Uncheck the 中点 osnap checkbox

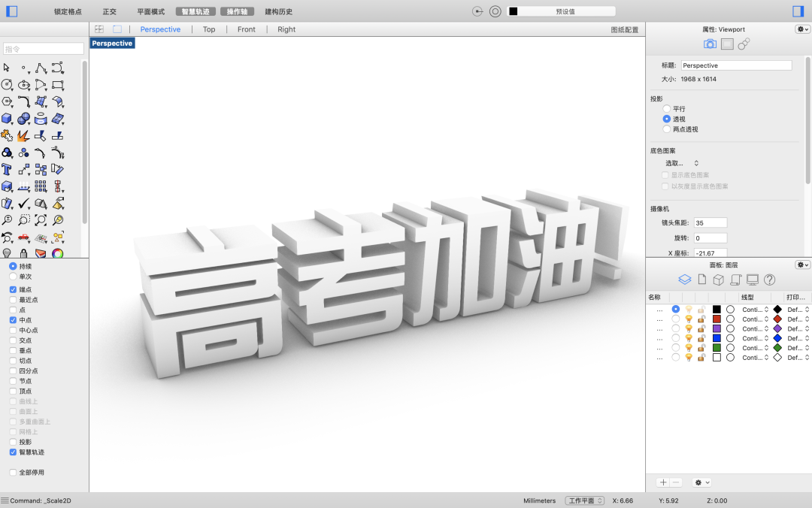[13, 320]
